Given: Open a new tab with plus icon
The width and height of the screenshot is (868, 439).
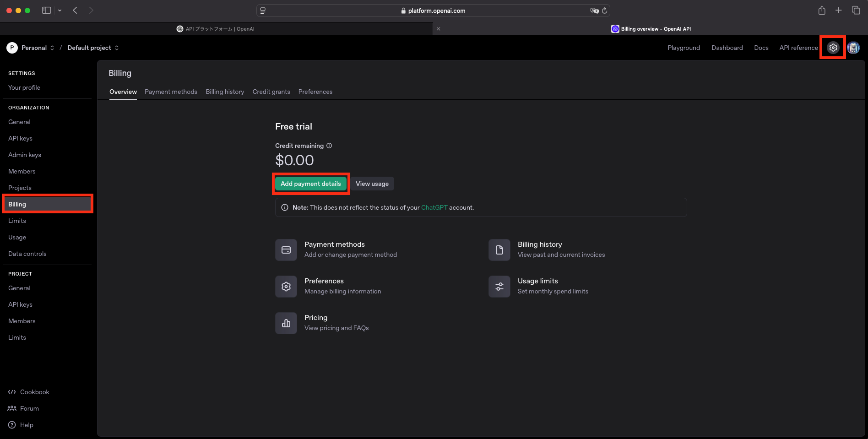Looking at the screenshot, I should (x=839, y=11).
